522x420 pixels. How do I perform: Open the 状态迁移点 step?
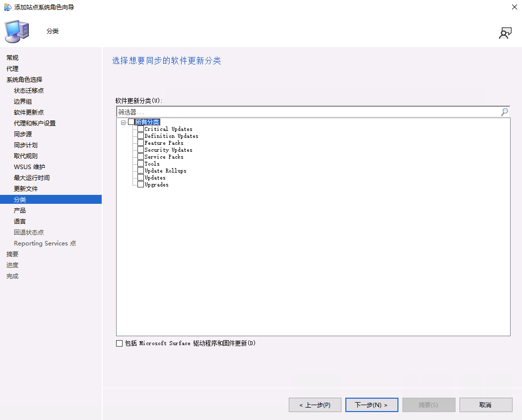click(x=29, y=91)
